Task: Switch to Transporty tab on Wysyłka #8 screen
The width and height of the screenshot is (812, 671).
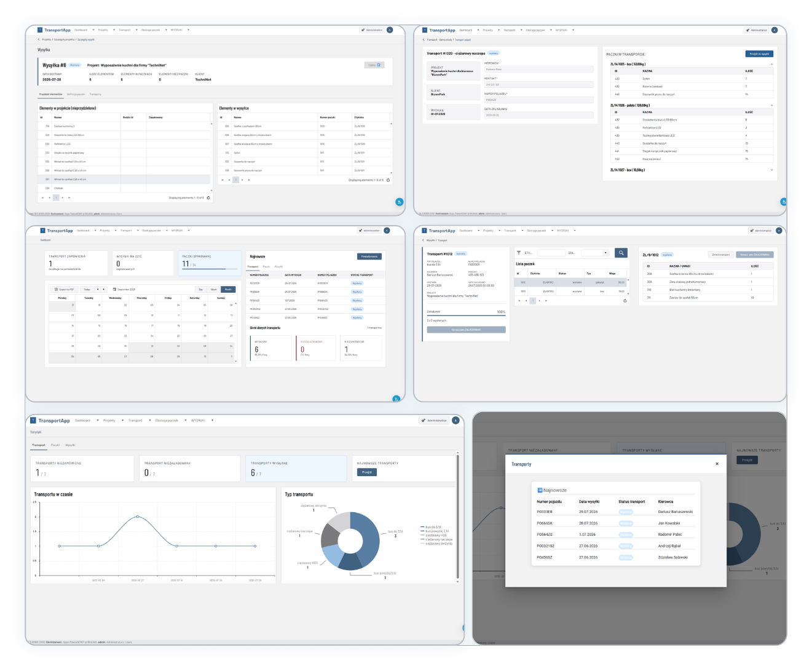Action: (x=95, y=94)
